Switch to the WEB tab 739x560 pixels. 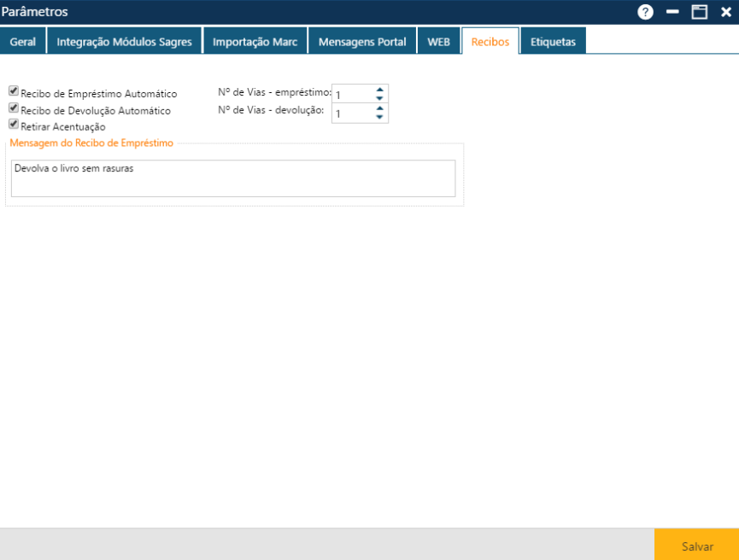(x=438, y=39)
